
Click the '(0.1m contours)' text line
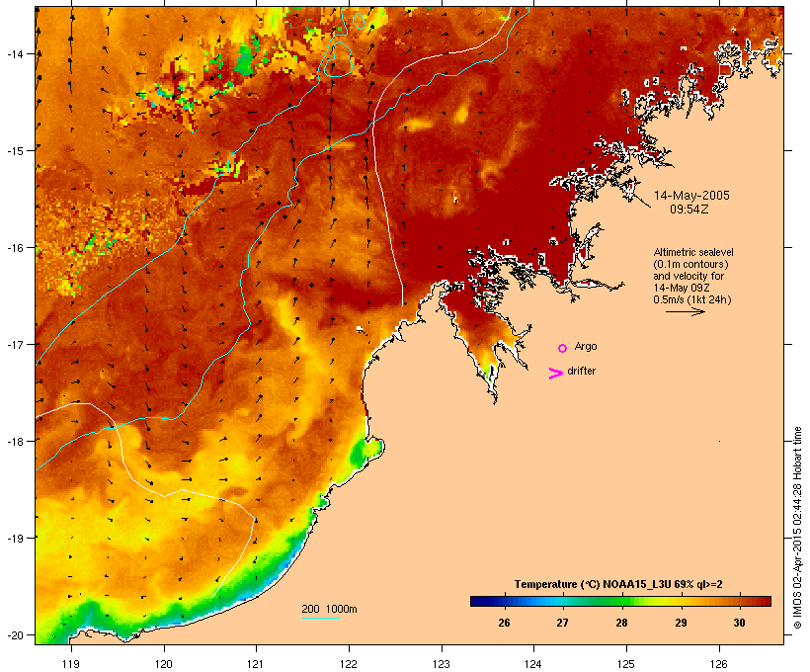[691, 264]
